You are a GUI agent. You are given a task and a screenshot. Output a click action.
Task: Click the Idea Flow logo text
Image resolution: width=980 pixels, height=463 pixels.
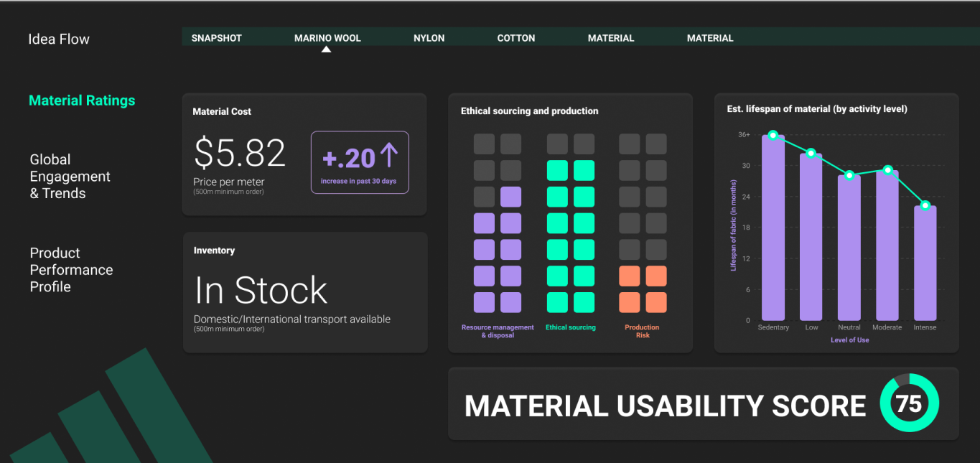[x=59, y=39]
